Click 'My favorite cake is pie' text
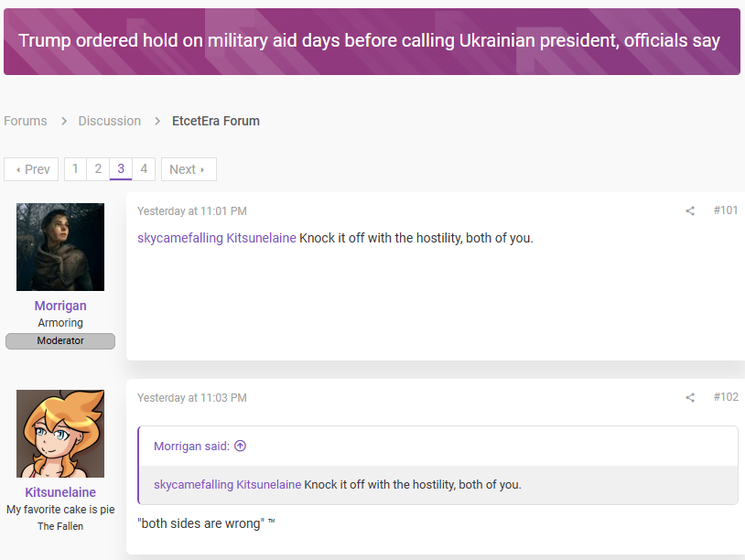This screenshot has height=560, width=745. click(60, 509)
